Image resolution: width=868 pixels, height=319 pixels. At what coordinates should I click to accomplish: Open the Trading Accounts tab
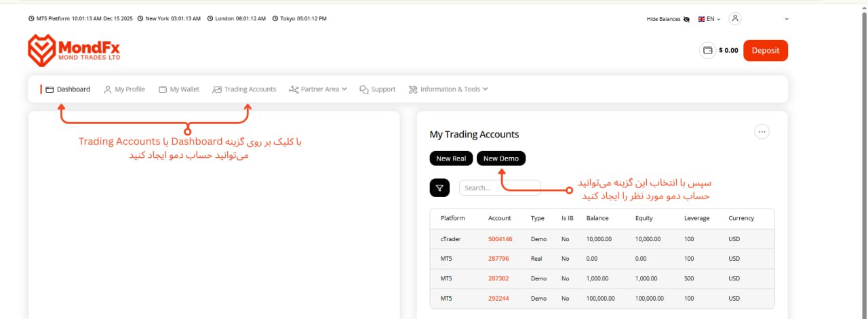point(244,89)
